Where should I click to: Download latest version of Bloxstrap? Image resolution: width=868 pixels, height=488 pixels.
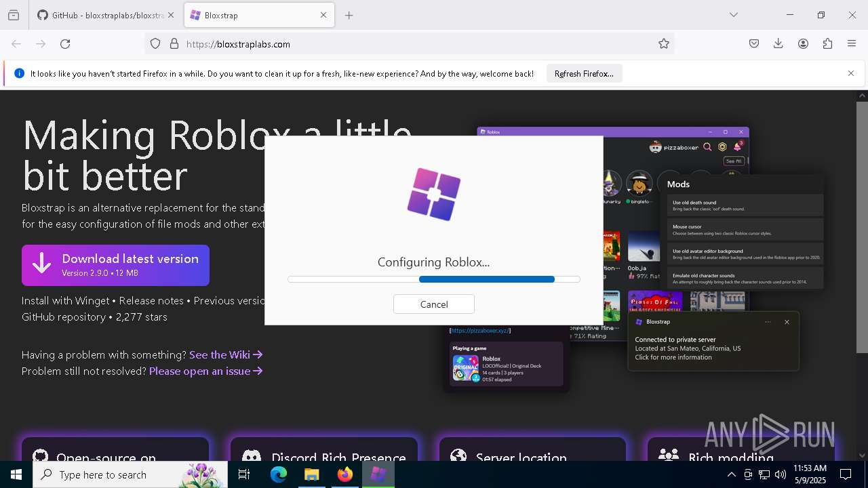[115, 265]
